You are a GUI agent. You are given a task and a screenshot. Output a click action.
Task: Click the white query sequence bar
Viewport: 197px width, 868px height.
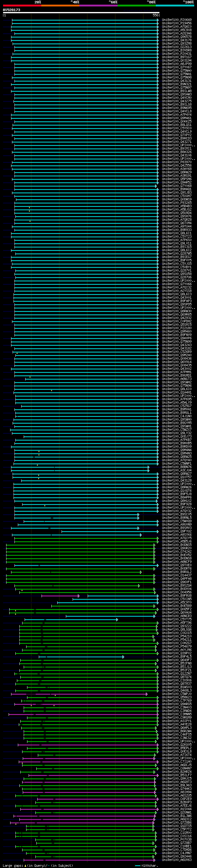click(81, 12)
